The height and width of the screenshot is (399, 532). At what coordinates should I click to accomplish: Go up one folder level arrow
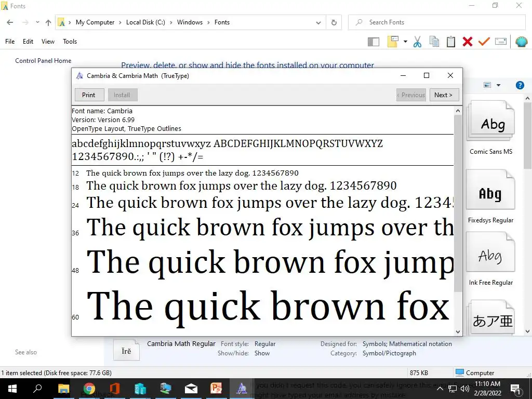[48, 22]
